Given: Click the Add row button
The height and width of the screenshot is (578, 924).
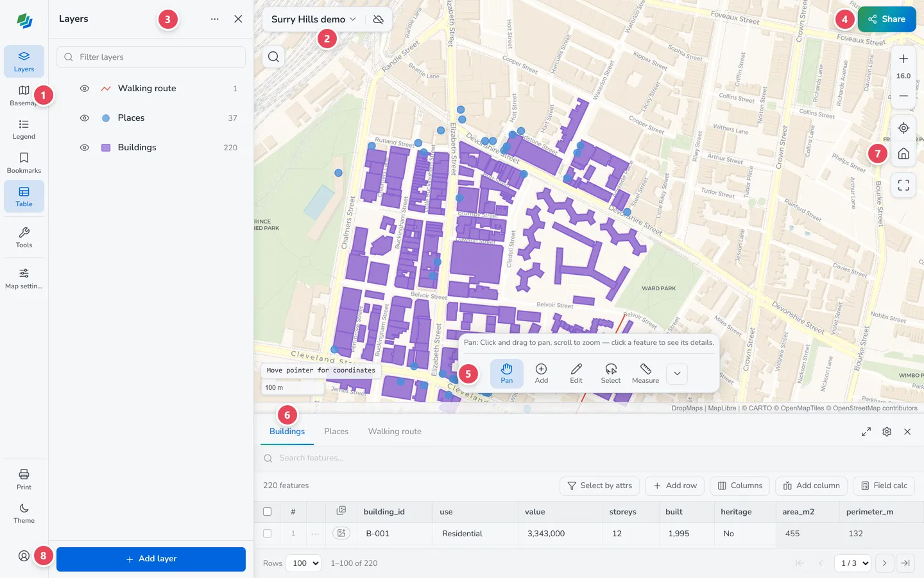Looking at the screenshot, I should [x=675, y=486].
